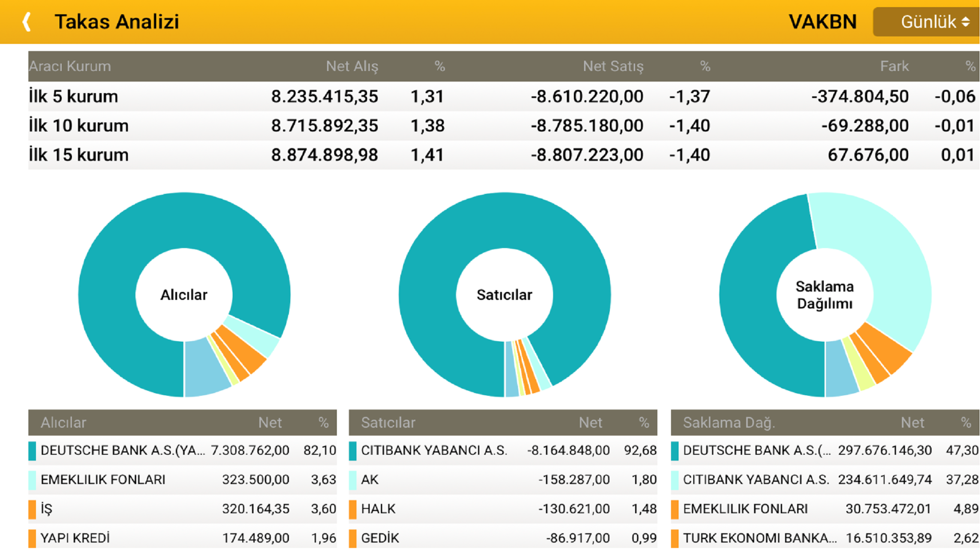Tap the Satıcılar donut chart center
Viewport: 980px width, 551px height.
504,295
